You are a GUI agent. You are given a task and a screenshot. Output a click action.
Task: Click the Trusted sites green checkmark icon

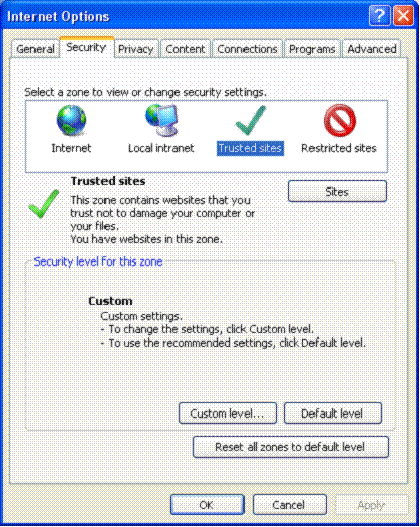tap(251, 120)
